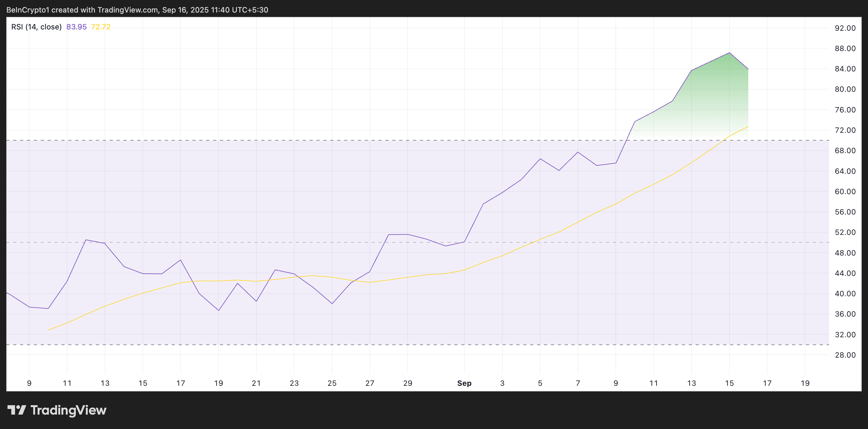Viewport: 868px width, 429px height.
Task: Click the end of the yellow average line
Action: point(748,127)
